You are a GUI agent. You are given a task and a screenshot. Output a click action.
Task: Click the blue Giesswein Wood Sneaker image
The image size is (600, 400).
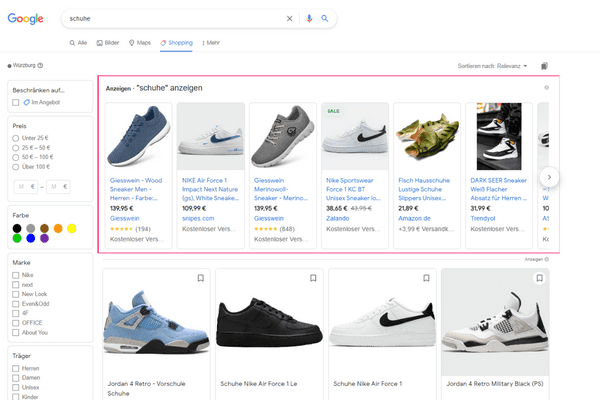pyautogui.click(x=139, y=136)
